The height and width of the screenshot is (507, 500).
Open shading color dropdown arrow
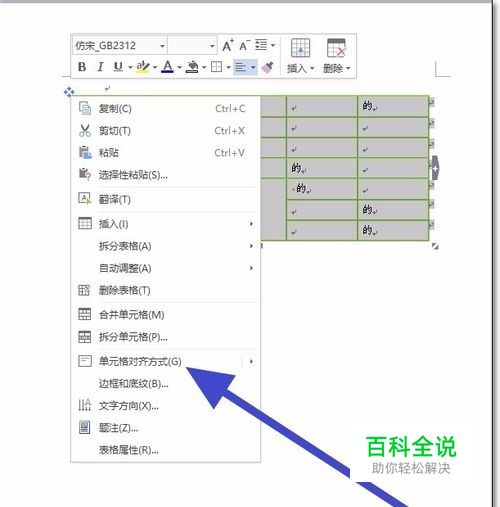click(204, 67)
